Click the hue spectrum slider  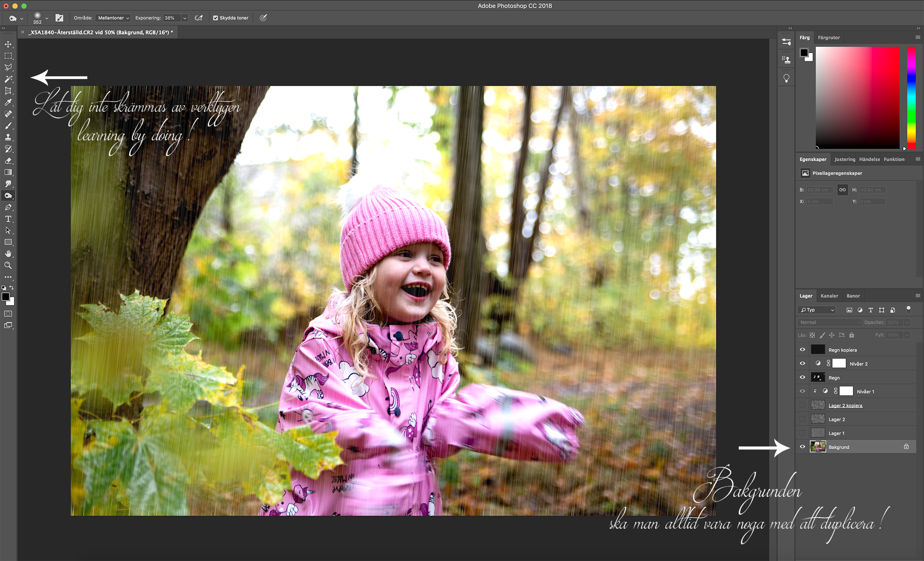pos(911,97)
